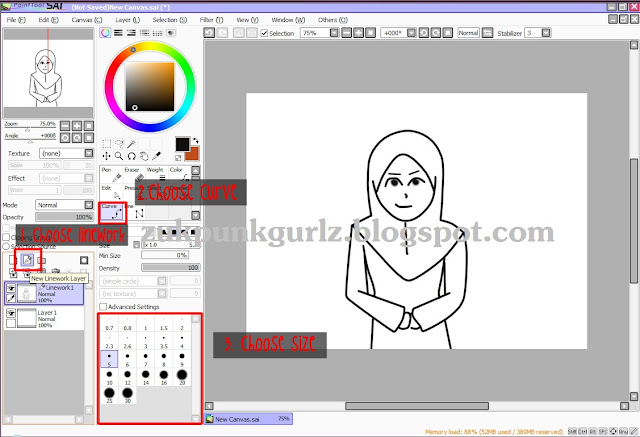Select the Lasso selection tool
The width and height of the screenshot is (640, 437).
[119, 144]
